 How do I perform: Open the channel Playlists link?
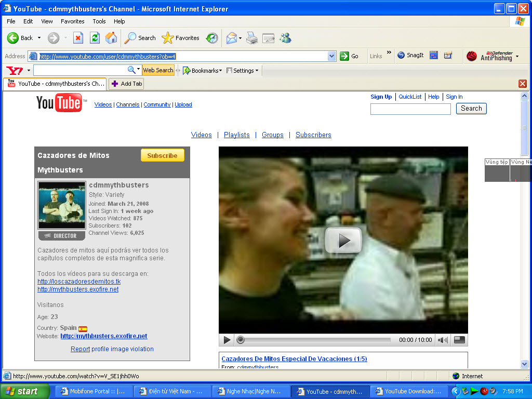pos(236,135)
